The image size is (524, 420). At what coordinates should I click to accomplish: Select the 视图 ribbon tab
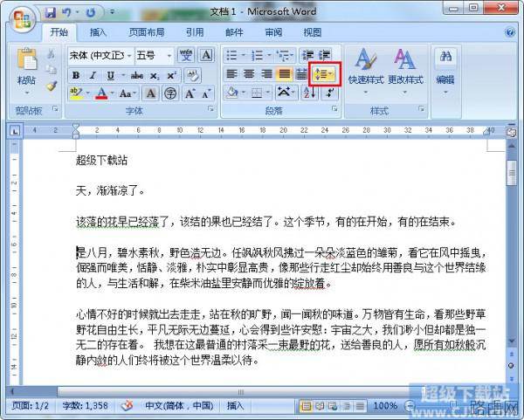point(312,32)
